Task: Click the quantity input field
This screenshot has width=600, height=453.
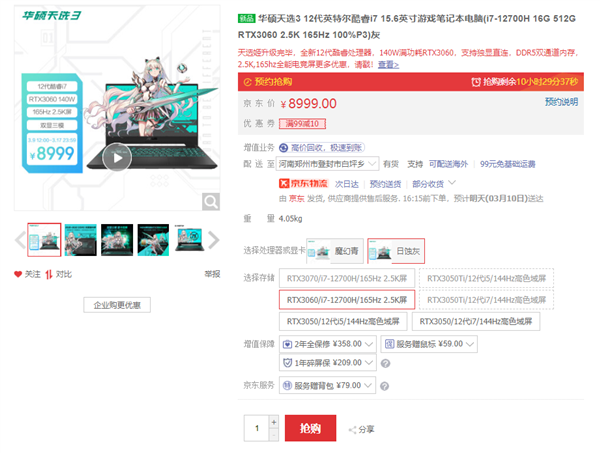Action: click(257, 428)
